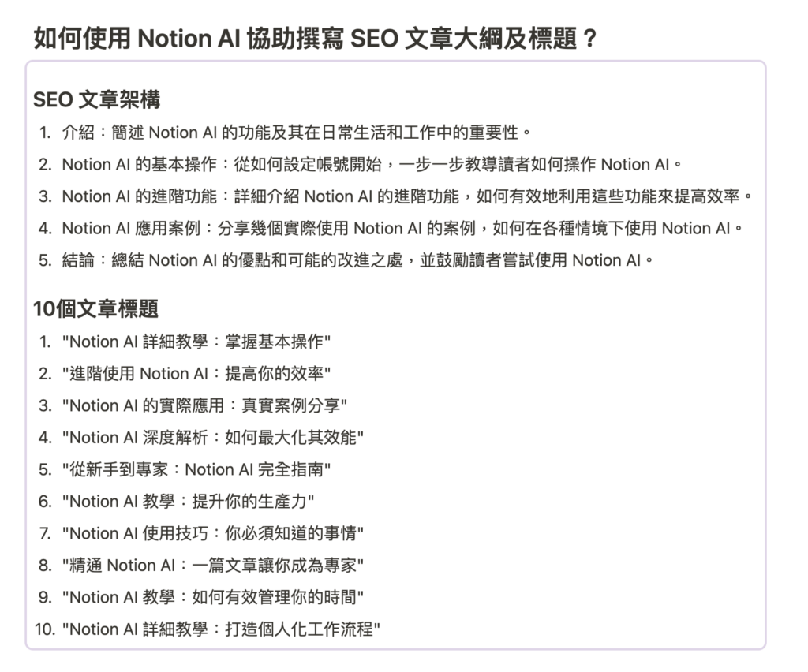Image resolution: width=808 pixels, height=672 pixels.
Task: Select the heading "10個文章標題"
Action: 95,308
